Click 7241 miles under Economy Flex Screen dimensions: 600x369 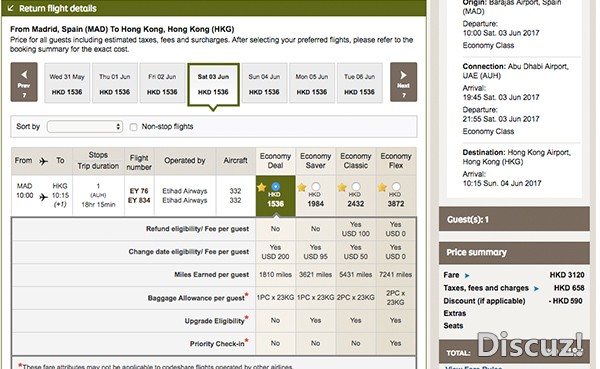396,274
